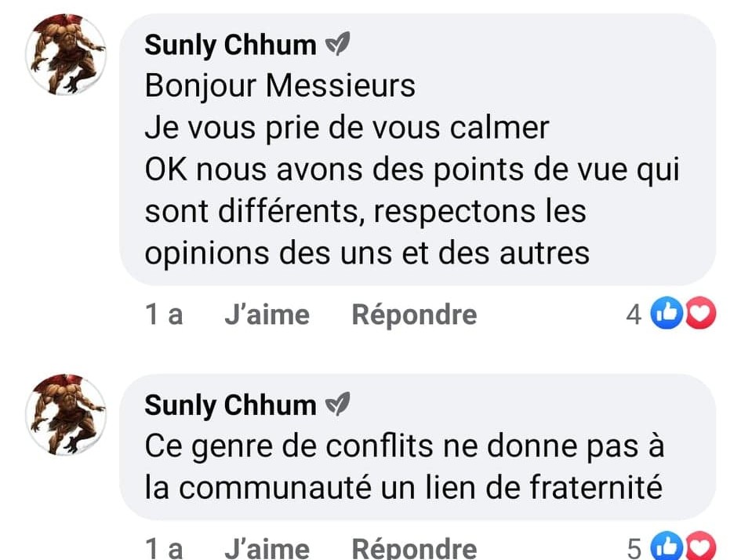This screenshot has width=741, height=560.
Task: Click Répondre under the "Bonjour Messieurs" comment
Action: pyautogui.click(x=414, y=315)
